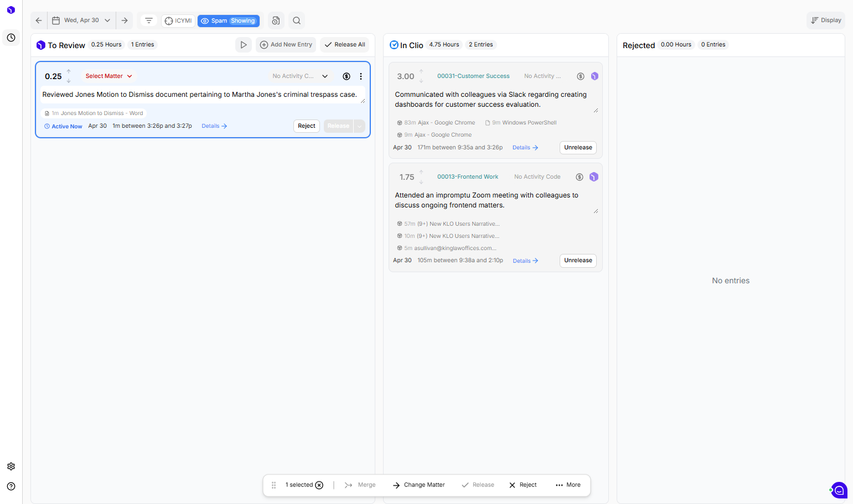Click the sync documents icon beside Spam
The height and width of the screenshot is (504, 853).
pyautogui.click(x=276, y=20)
